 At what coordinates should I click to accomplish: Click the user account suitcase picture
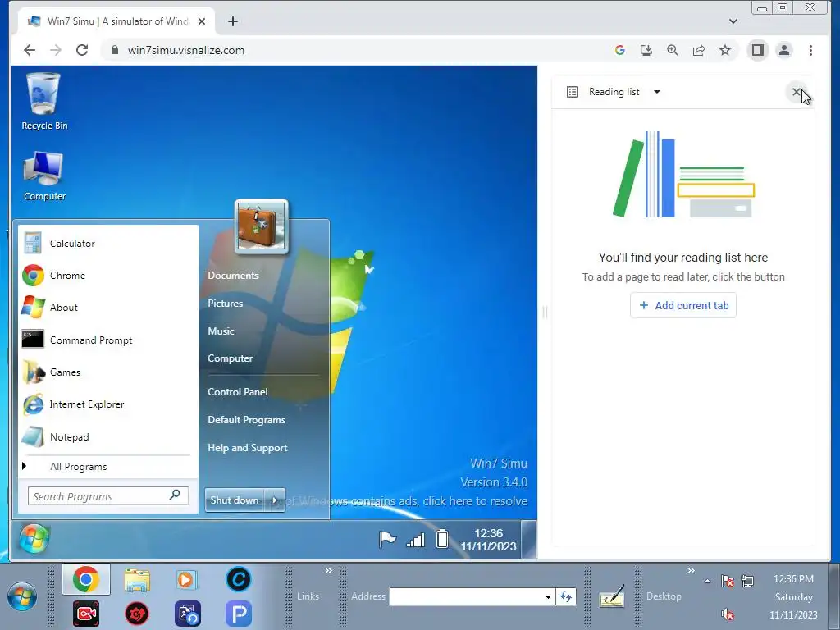click(x=262, y=226)
